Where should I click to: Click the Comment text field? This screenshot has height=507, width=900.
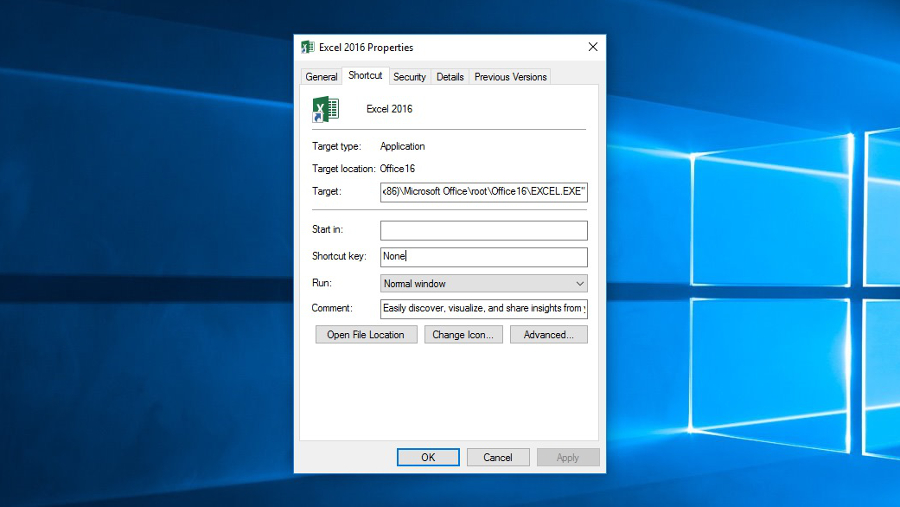coord(484,308)
